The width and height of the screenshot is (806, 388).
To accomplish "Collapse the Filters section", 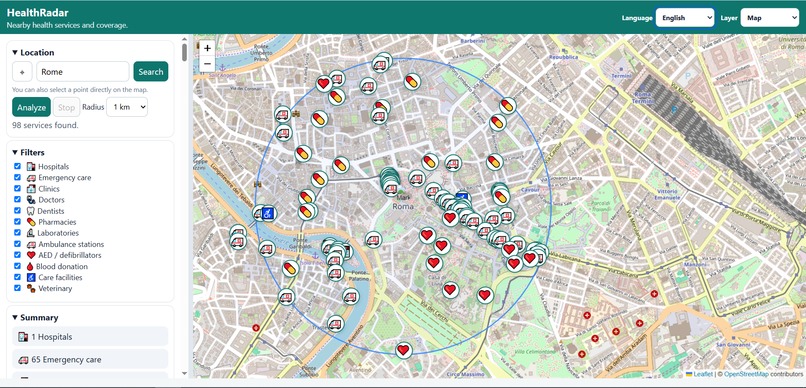I will [28, 153].
